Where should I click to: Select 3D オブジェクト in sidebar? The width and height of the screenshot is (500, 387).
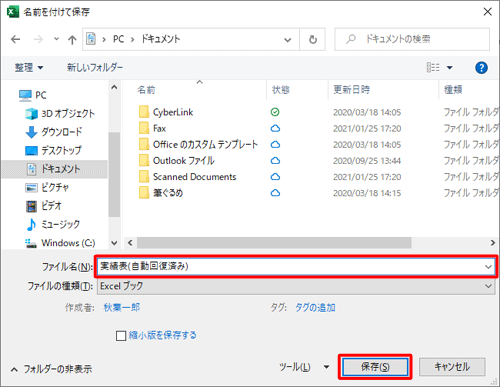coord(60,114)
